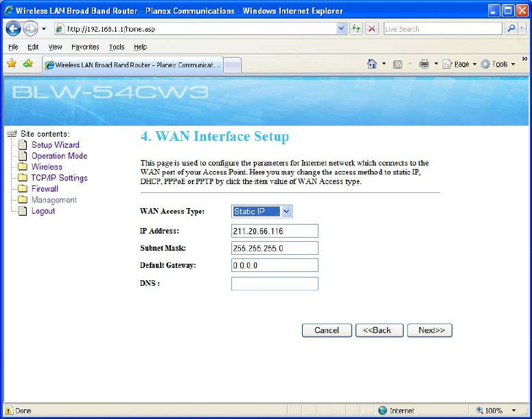The width and height of the screenshot is (532, 419).
Task: Expand the Wireless folder
Action: [47, 167]
